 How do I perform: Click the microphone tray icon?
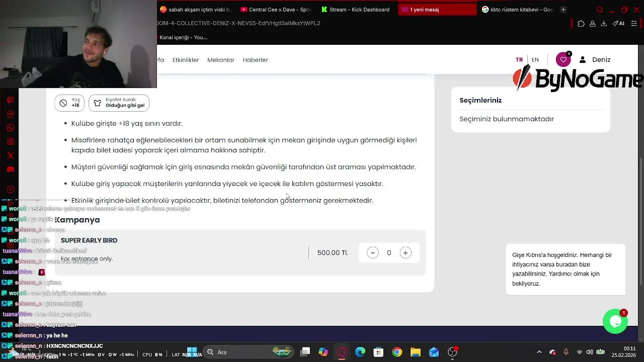pos(566,352)
